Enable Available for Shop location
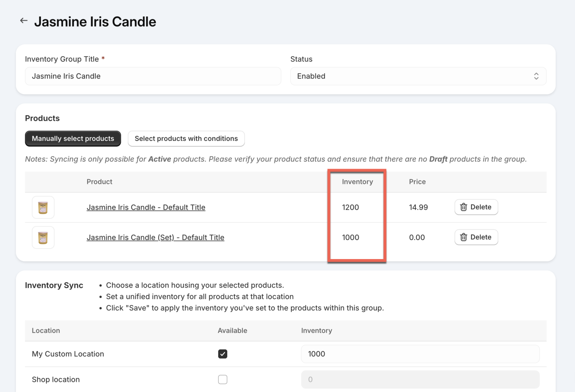575x392 pixels. pyautogui.click(x=223, y=379)
